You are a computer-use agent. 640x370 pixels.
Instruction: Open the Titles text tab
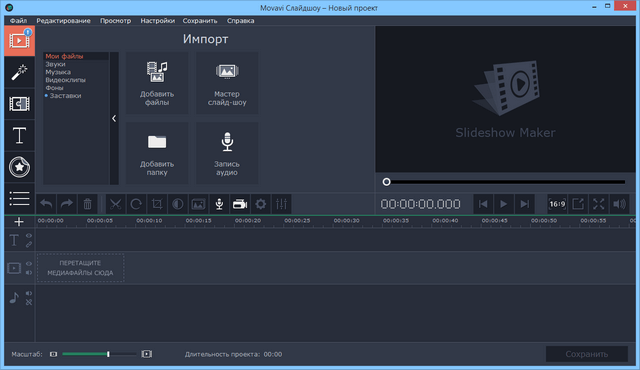(19, 135)
